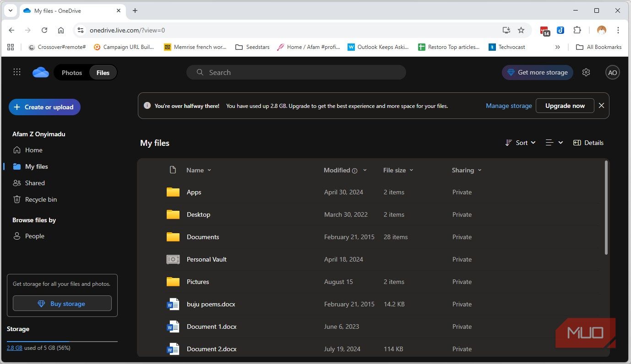Viewport: 631px width, 364px height.
Task: Open the Documents folder icon
Action: 173,237
